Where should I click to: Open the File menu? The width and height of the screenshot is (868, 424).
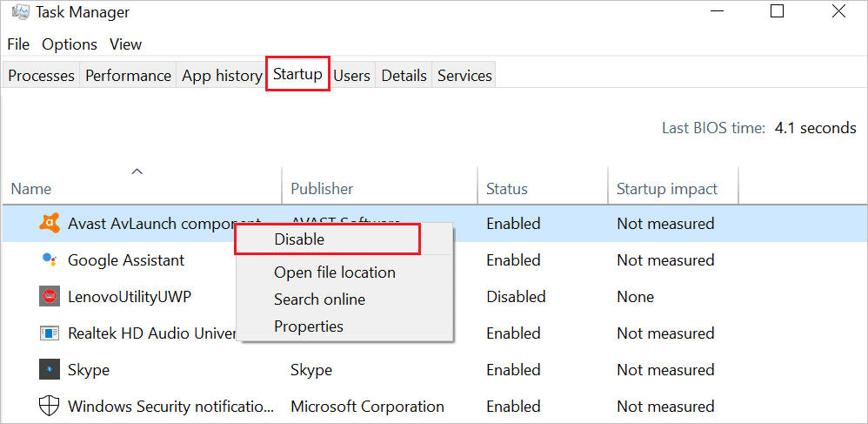(18, 44)
